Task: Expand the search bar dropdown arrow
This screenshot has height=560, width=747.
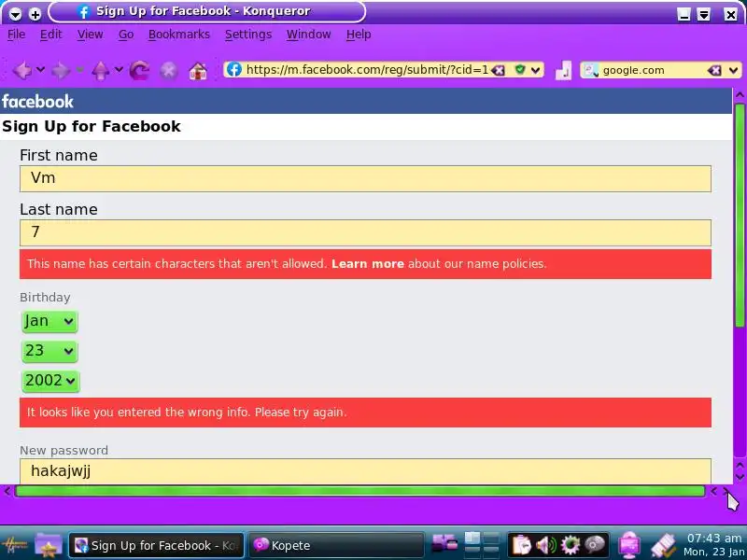Action: (x=733, y=71)
